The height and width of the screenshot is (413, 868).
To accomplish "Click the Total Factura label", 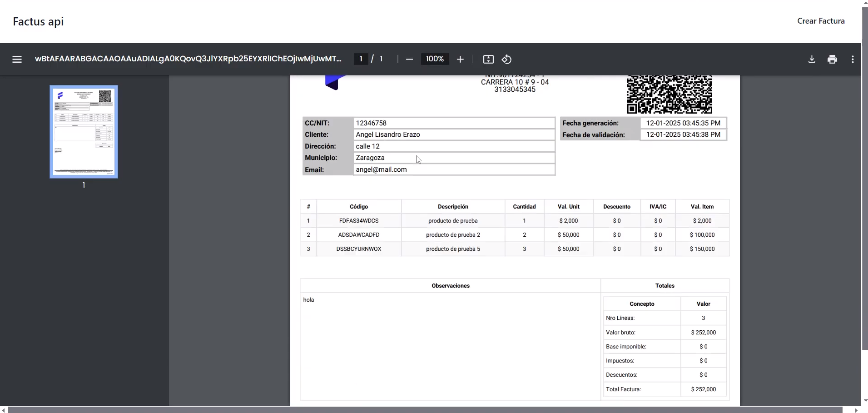I will click(623, 389).
